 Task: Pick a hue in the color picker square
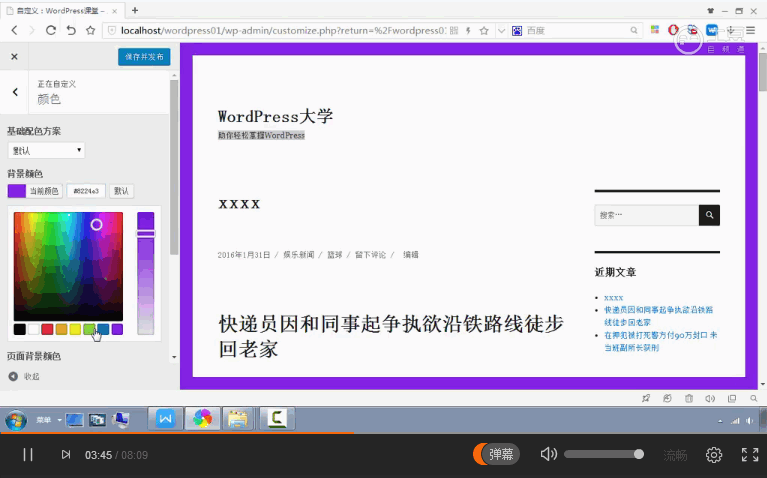68,266
